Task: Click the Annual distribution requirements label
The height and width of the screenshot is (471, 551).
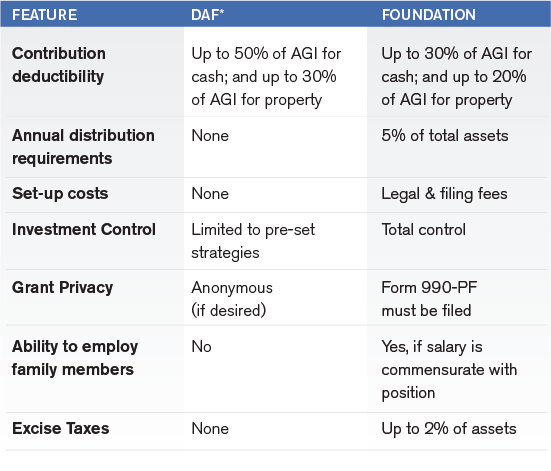Action: pyautogui.click(x=83, y=147)
